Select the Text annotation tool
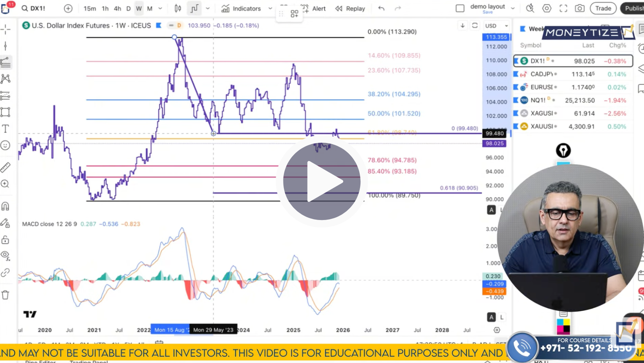The height and width of the screenshot is (363, 644). pos(5,128)
